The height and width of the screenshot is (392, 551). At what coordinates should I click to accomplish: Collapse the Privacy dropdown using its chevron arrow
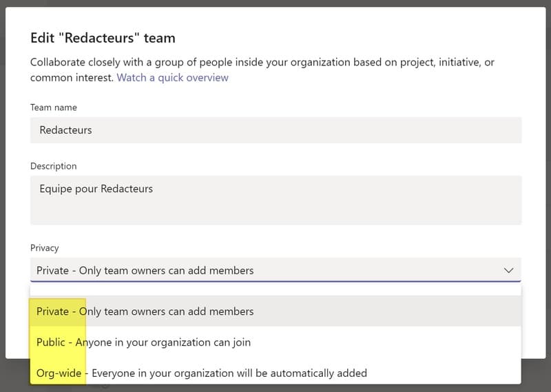508,270
